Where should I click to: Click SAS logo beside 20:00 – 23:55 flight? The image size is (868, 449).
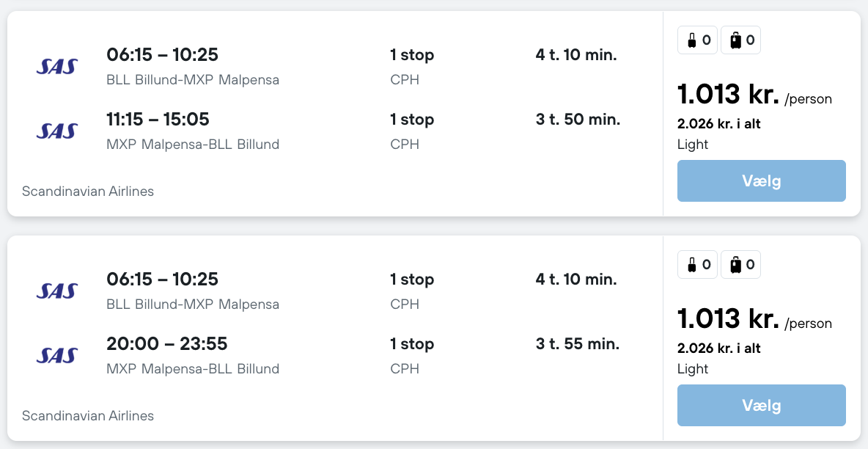56,356
